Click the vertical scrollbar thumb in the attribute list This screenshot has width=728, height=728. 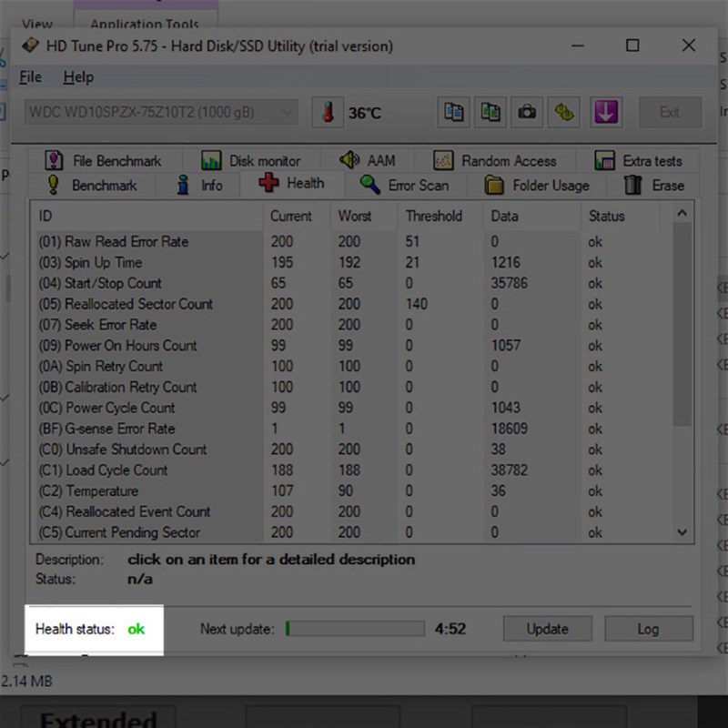(x=682, y=324)
